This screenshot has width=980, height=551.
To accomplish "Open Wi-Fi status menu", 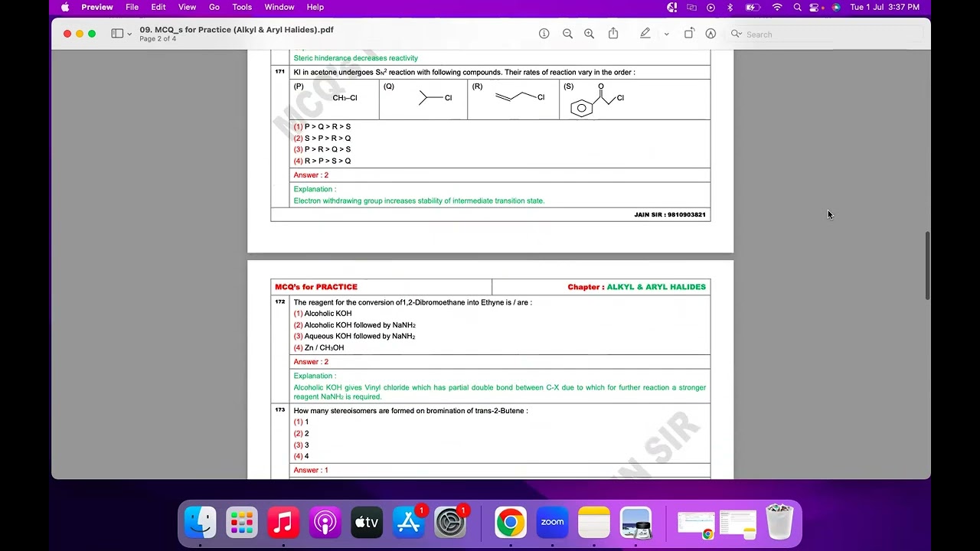I will coord(777,7).
